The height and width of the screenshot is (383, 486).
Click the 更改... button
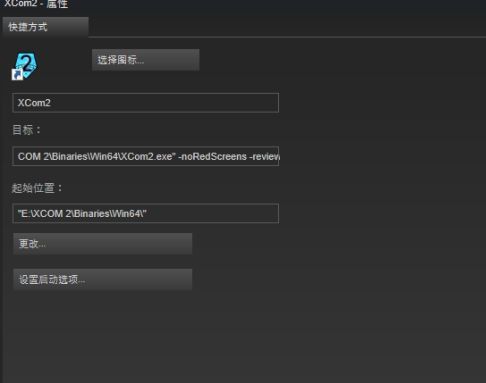coord(103,244)
